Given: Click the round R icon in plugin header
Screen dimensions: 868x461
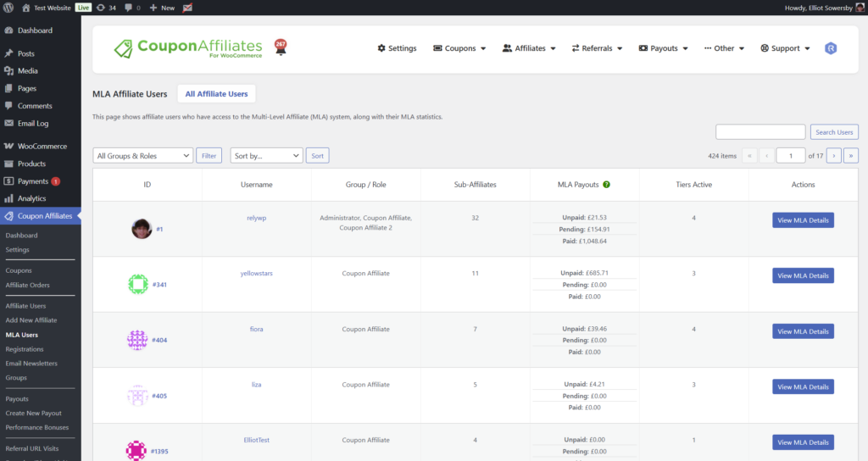Looking at the screenshot, I should pos(831,48).
